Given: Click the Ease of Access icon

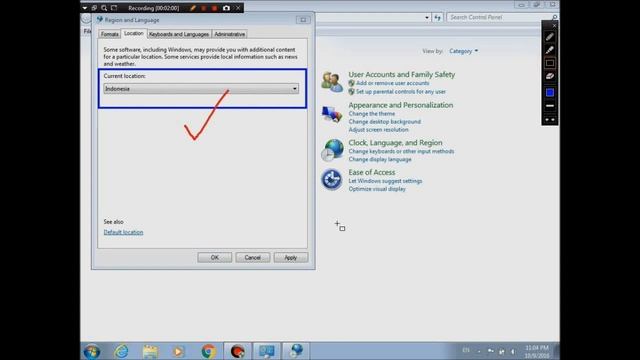Looking at the screenshot, I should click(331, 180).
